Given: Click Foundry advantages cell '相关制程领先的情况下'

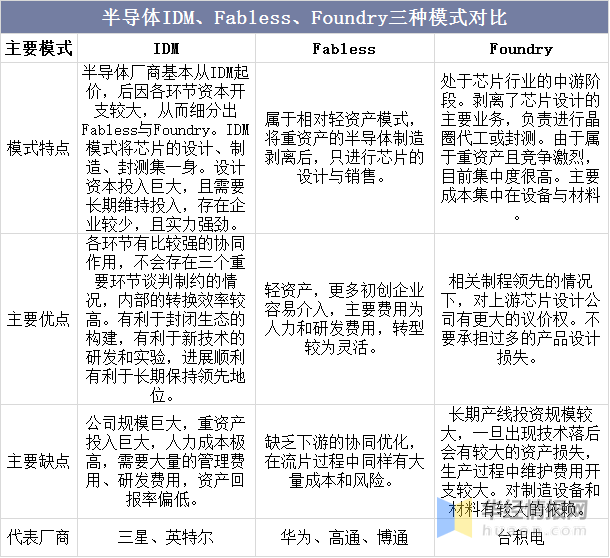Looking at the screenshot, I should (521, 319).
